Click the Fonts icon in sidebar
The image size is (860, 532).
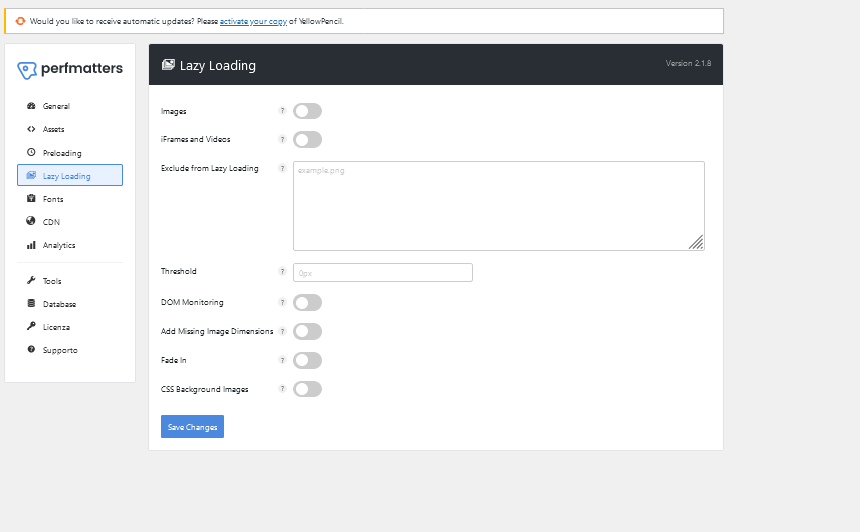coord(31,199)
